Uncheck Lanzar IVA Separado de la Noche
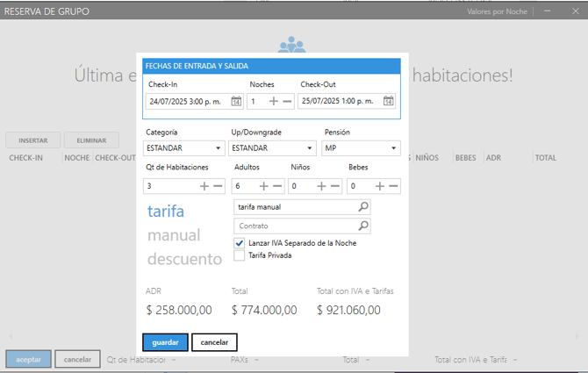588x373 pixels. click(x=240, y=243)
